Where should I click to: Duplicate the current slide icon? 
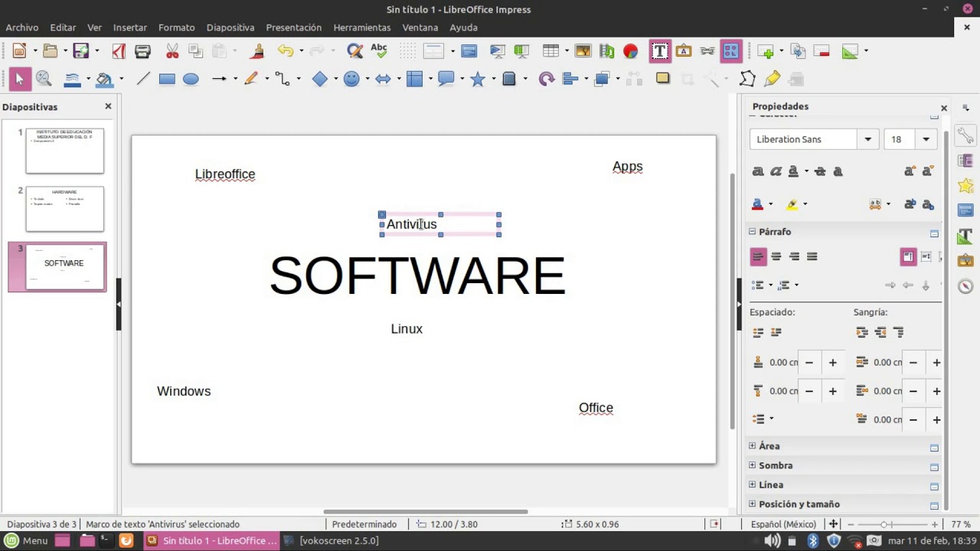coord(798,51)
